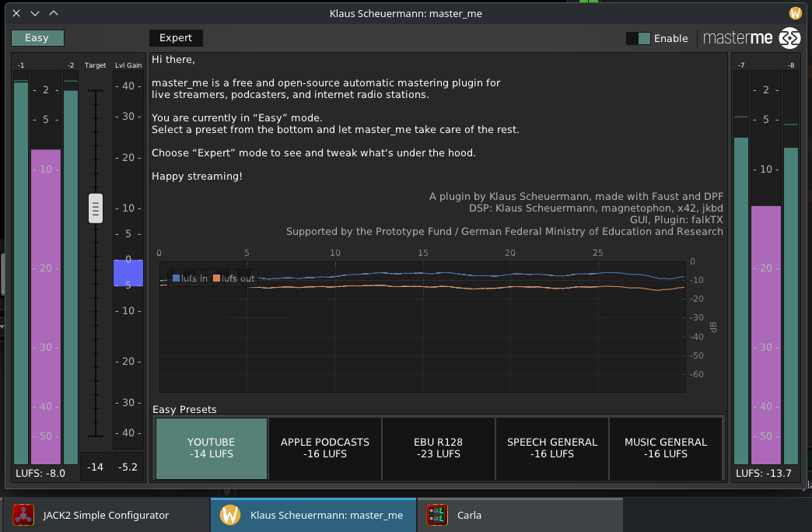The image size is (812, 532).
Task: Switch to Expert mode
Action: (176, 38)
